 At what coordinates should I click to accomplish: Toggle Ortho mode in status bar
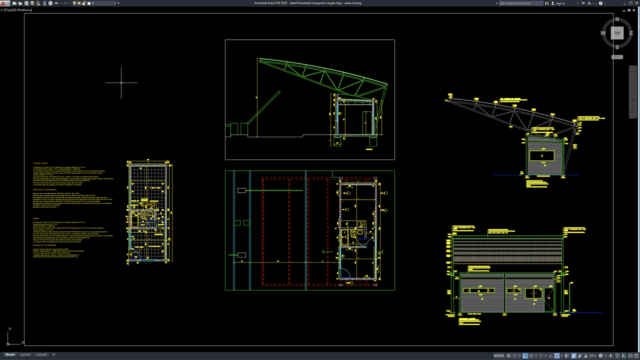tap(525, 356)
